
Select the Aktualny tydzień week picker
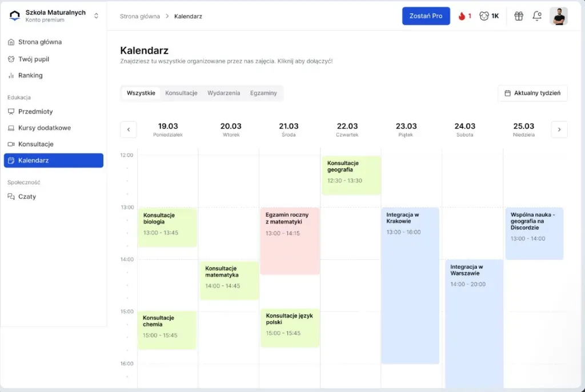tap(532, 93)
